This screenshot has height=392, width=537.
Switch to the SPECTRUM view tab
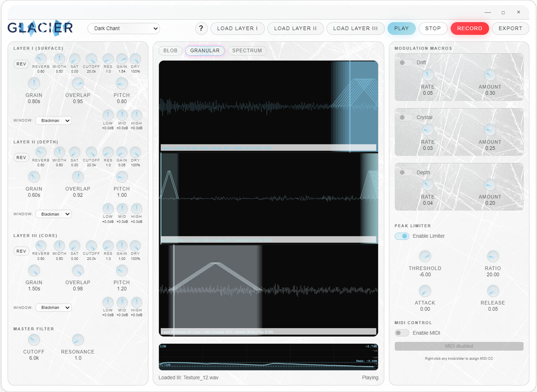click(247, 51)
